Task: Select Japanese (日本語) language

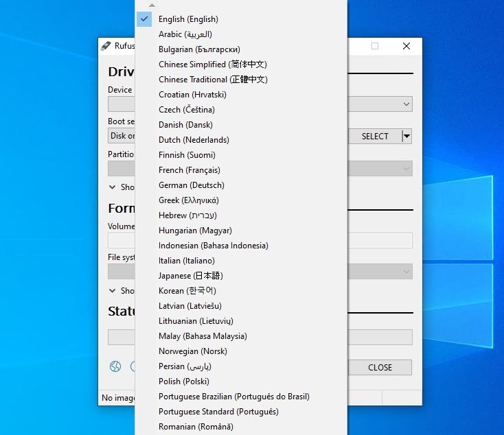Action: (241, 276)
